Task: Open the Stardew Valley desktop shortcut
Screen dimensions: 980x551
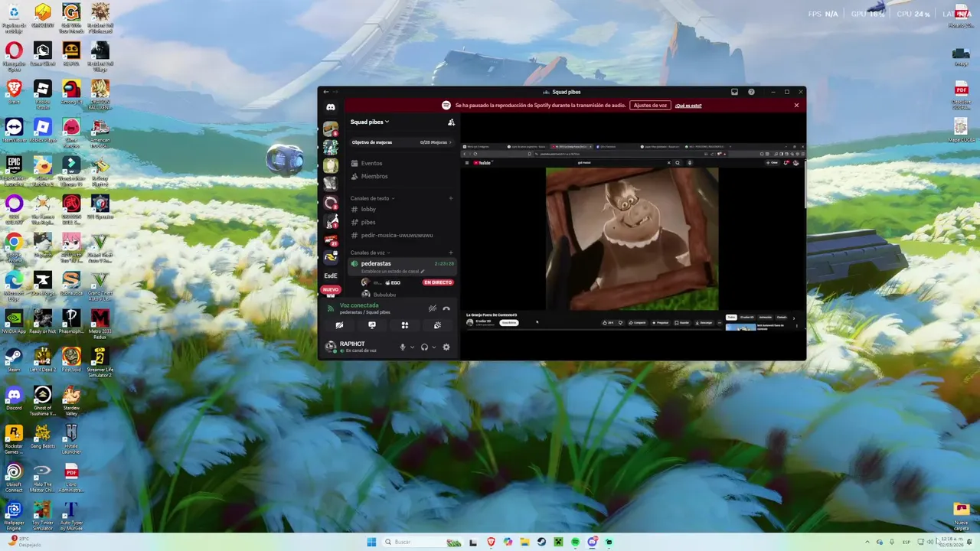Action: (71, 399)
